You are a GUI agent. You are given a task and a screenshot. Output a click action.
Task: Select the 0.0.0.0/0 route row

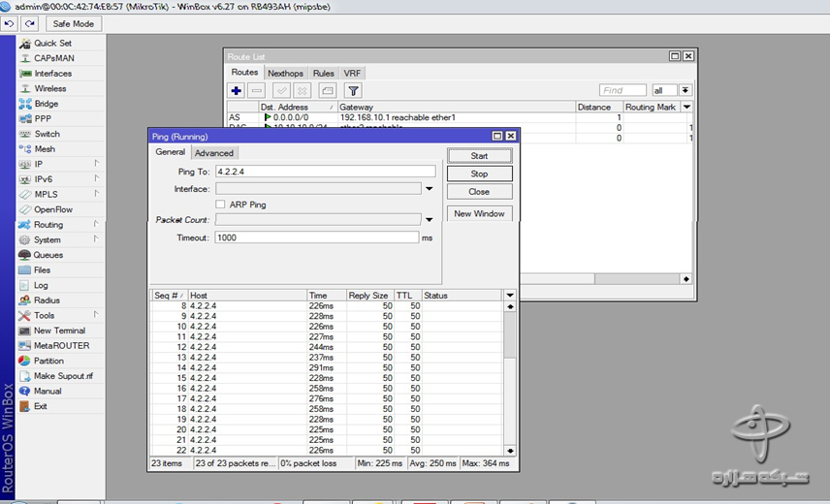coord(459,117)
